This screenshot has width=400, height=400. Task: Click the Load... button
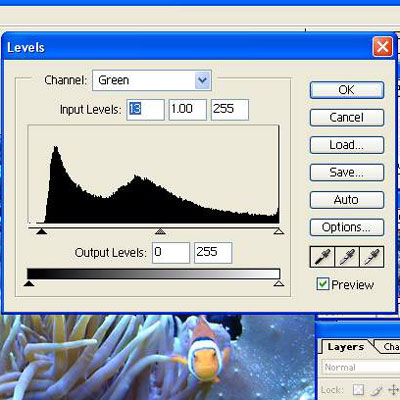[347, 145]
